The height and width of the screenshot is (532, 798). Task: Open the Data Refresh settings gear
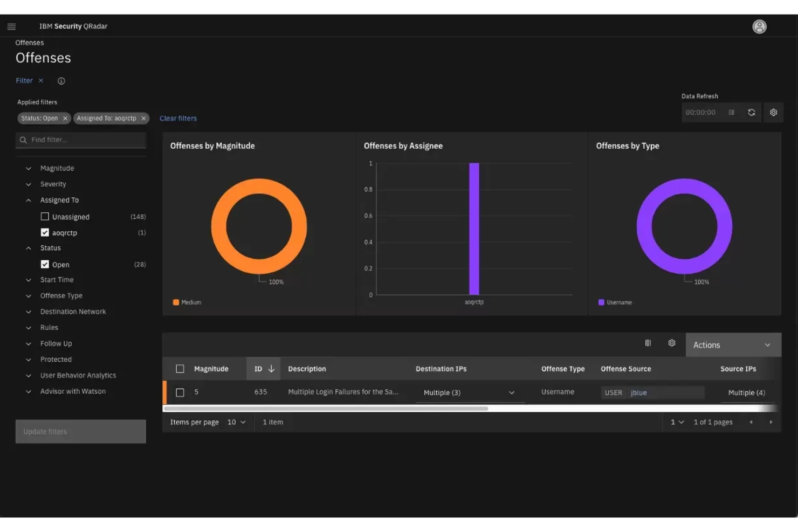[773, 112]
